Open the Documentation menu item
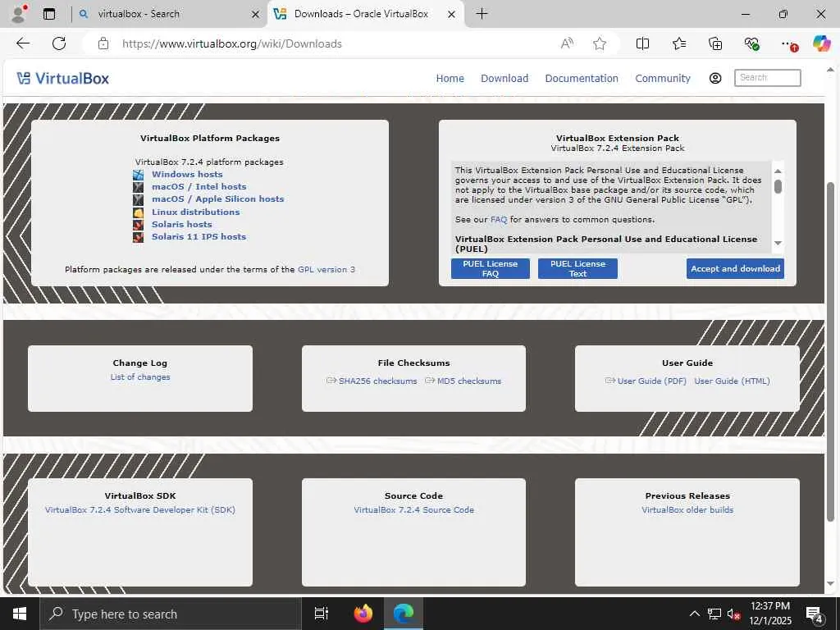This screenshot has width=840, height=630. (x=582, y=78)
